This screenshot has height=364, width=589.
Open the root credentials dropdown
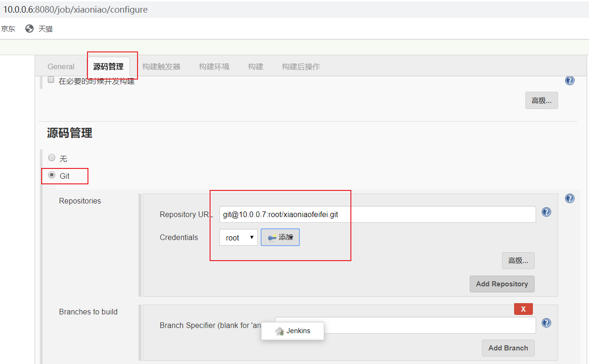click(x=238, y=238)
